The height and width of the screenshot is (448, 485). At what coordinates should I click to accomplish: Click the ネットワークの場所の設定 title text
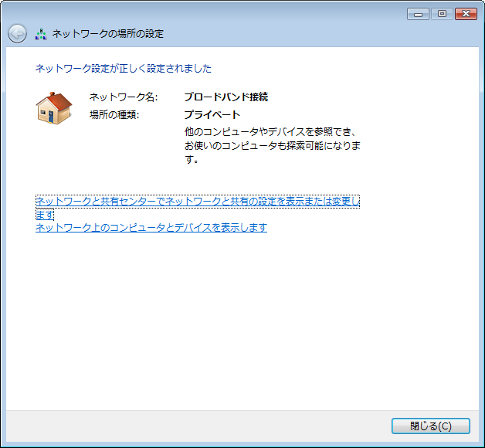coord(108,34)
